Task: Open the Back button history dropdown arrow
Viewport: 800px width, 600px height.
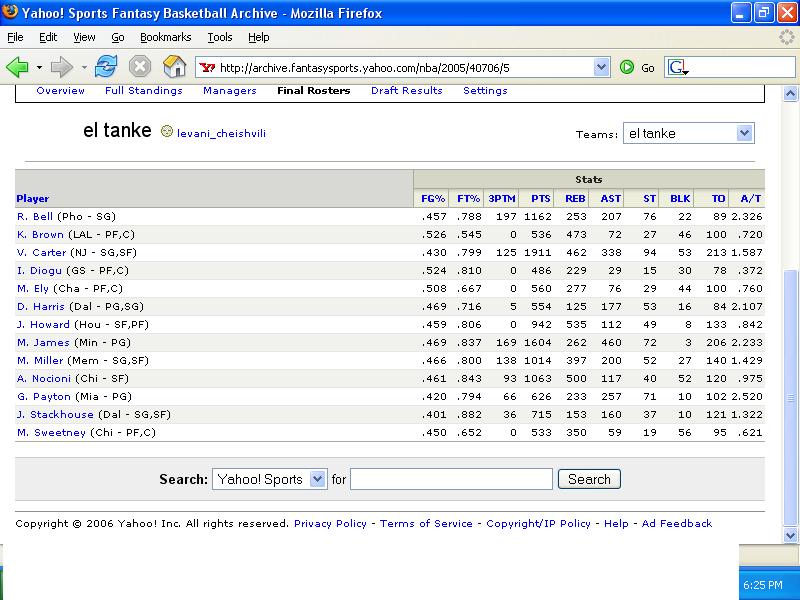Action: 39,67
